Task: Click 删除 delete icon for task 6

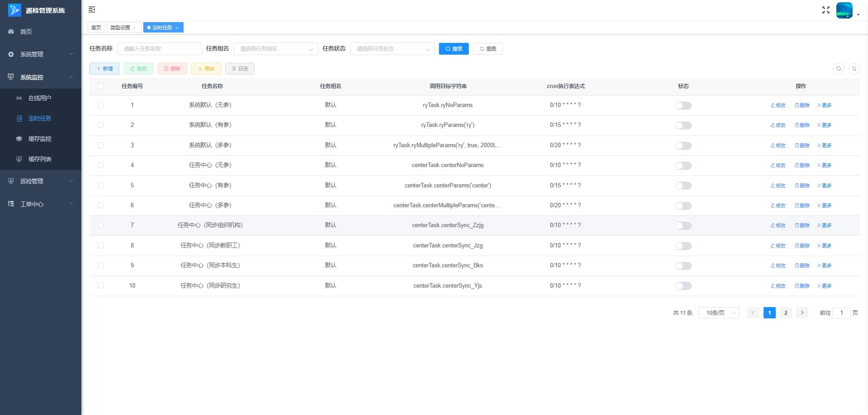Action: click(802, 205)
